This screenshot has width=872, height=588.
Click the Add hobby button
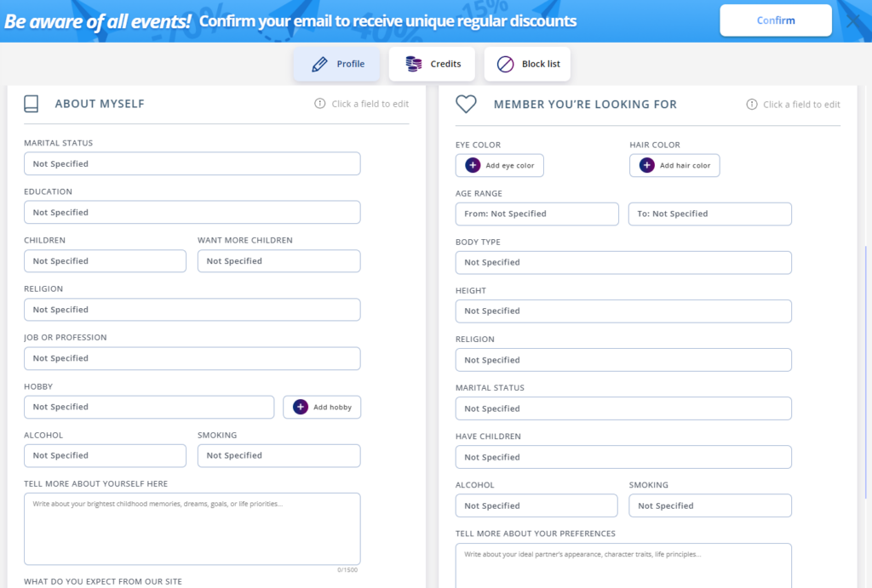(x=322, y=407)
